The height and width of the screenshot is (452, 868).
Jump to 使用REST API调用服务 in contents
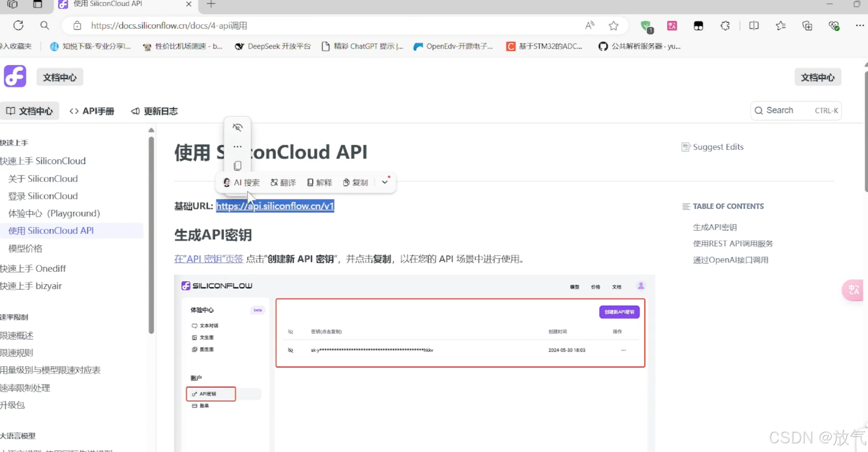pos(733,243)
